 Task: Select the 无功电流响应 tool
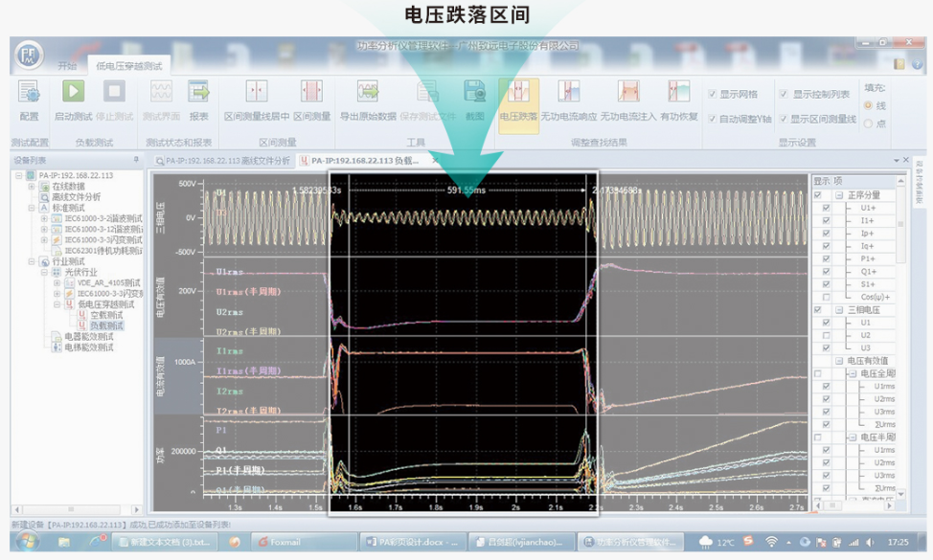click(569, 100)
